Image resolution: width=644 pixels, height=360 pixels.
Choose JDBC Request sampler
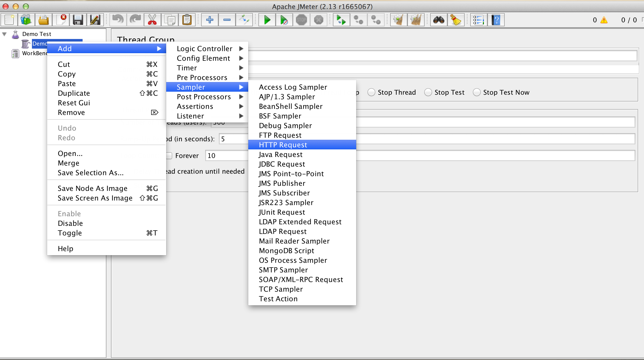point(302,164)
